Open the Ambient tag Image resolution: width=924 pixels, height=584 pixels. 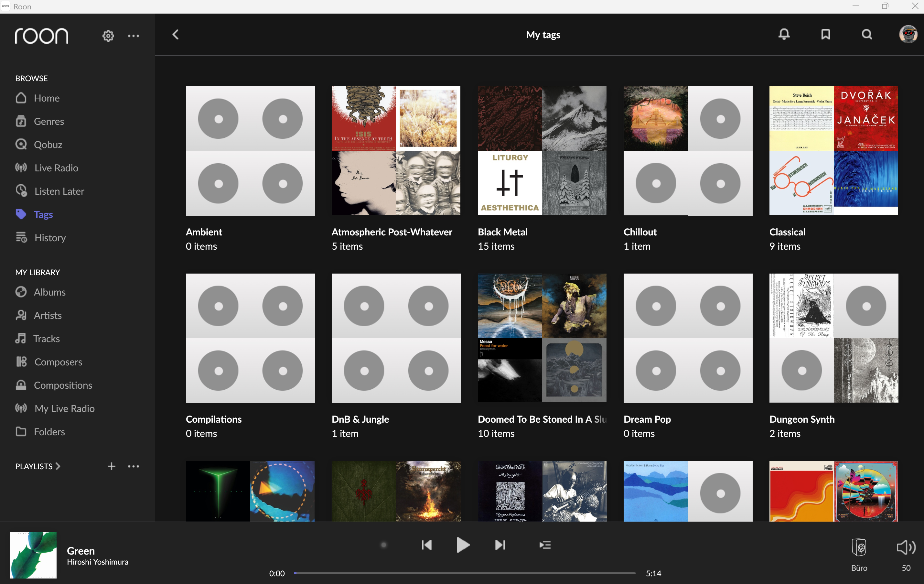click(204, 232)
